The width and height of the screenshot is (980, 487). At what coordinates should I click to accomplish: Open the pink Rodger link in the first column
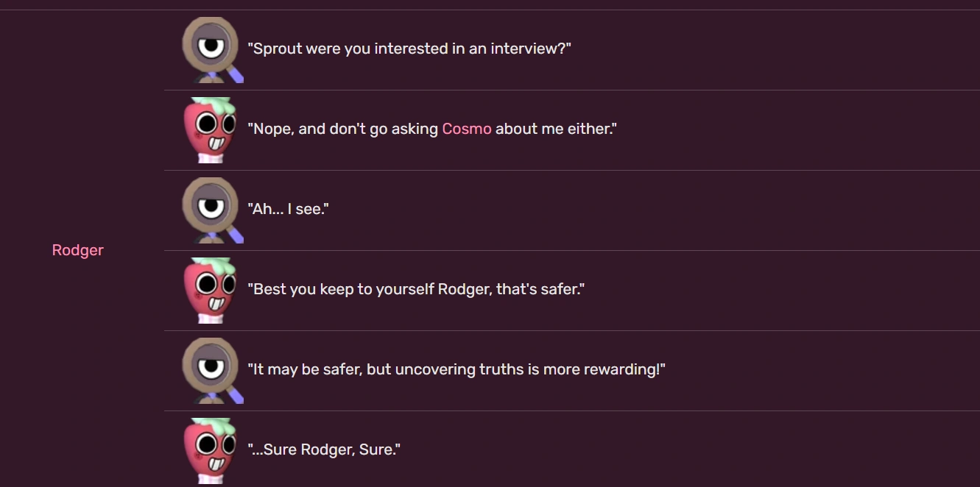click(77, 250)
